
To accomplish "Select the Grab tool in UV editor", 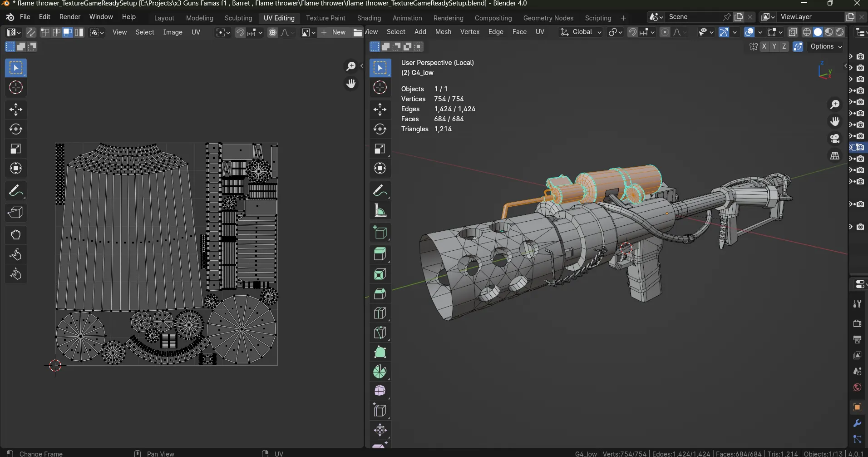I will coord(16,235).
